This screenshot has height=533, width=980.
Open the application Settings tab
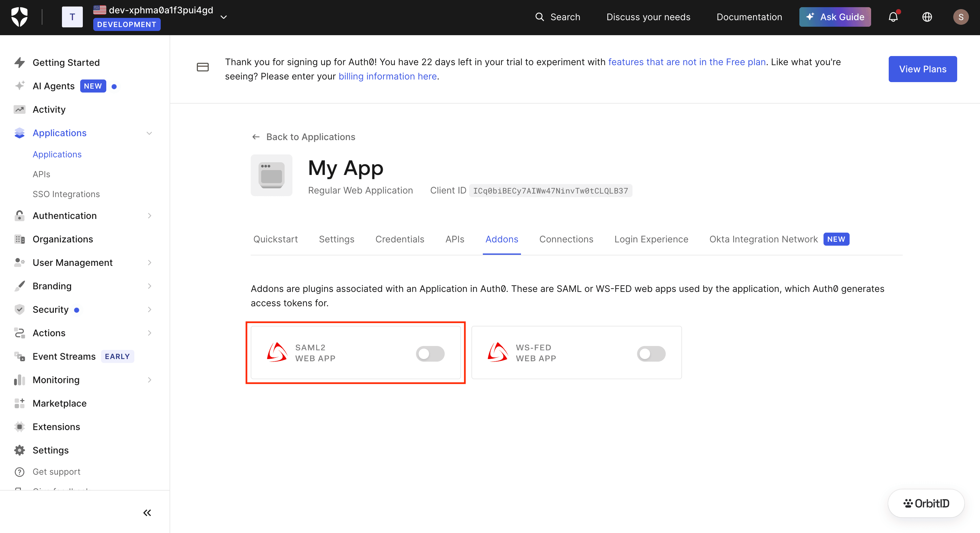[336, 239]
